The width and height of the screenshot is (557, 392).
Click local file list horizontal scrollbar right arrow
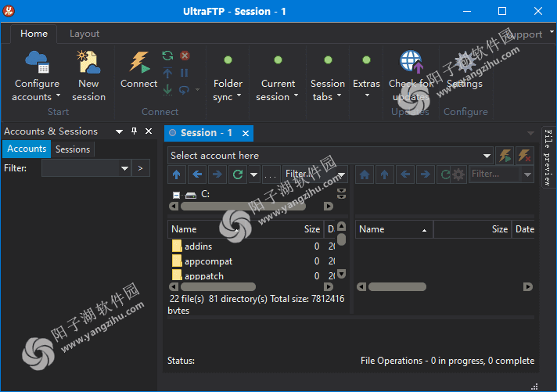coord(329,286)
